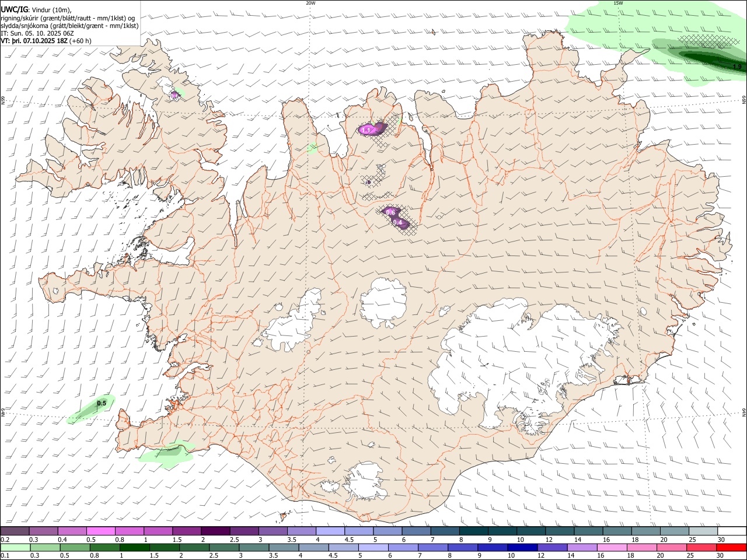
Task: Click the 'Vindur (10m)' label in header
Action: (51, 10)
